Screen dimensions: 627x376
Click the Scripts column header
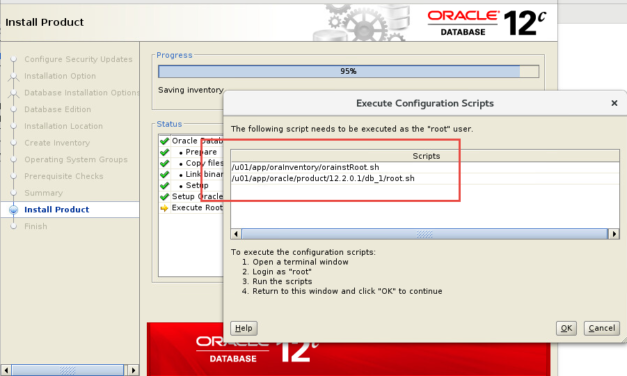425,156
